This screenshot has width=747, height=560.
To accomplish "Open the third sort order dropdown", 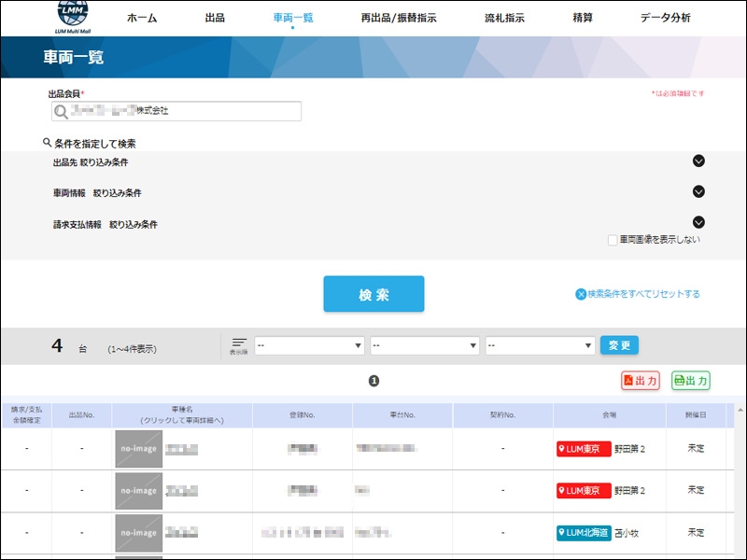I will (x=540, y=345).
